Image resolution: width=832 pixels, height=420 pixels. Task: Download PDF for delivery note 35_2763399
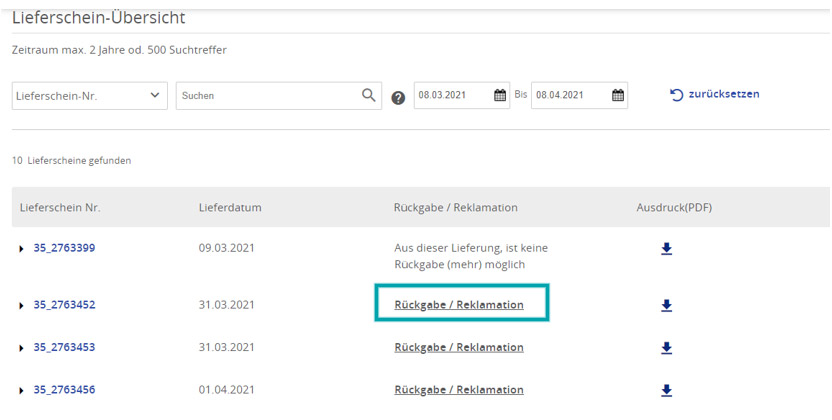pyautogui.click(x=667, y=249)
